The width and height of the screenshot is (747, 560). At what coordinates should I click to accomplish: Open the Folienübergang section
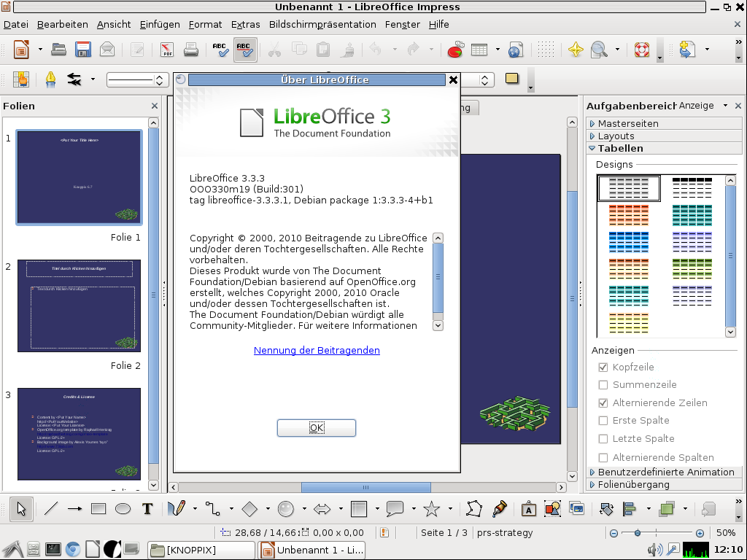632,484
